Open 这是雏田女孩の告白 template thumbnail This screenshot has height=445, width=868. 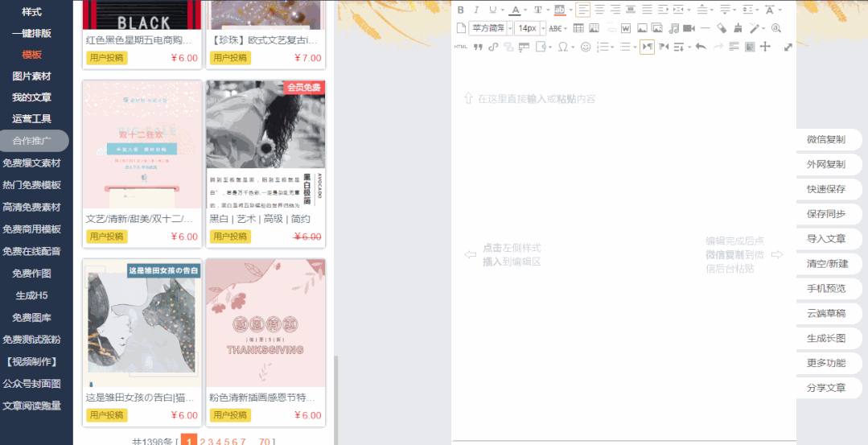click(x=142, y=323)
